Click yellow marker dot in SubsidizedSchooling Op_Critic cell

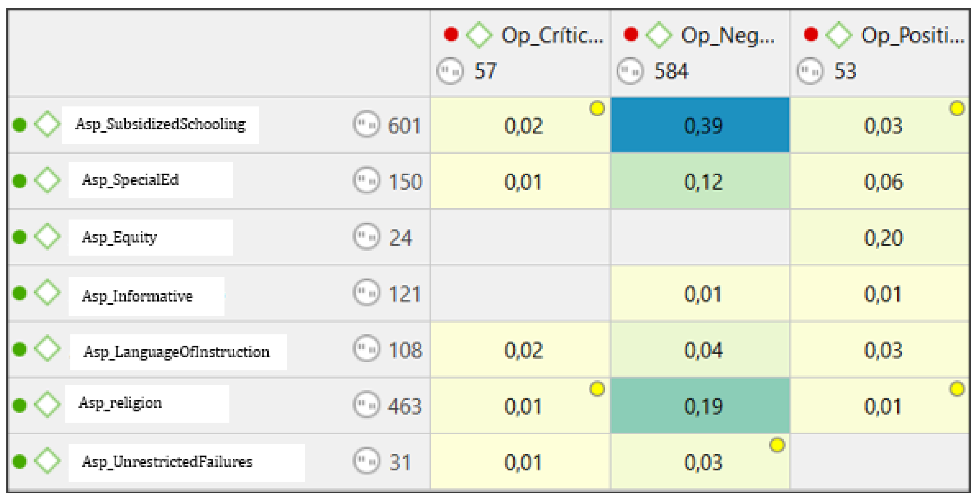click(x=597, y=108)
